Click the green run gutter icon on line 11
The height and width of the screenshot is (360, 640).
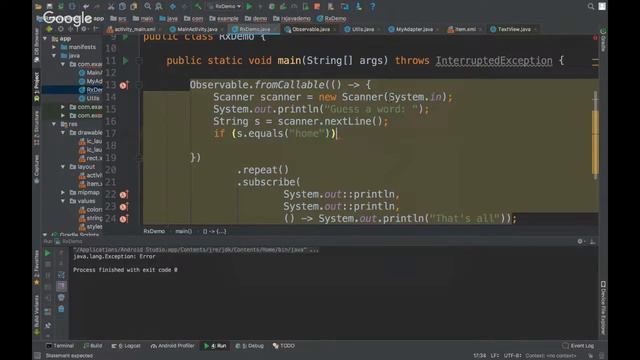[125, 60]
